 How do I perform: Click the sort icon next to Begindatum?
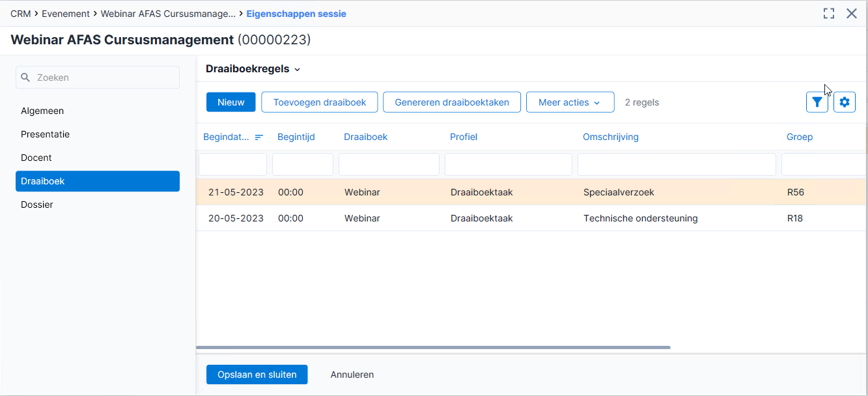[259, 137]
